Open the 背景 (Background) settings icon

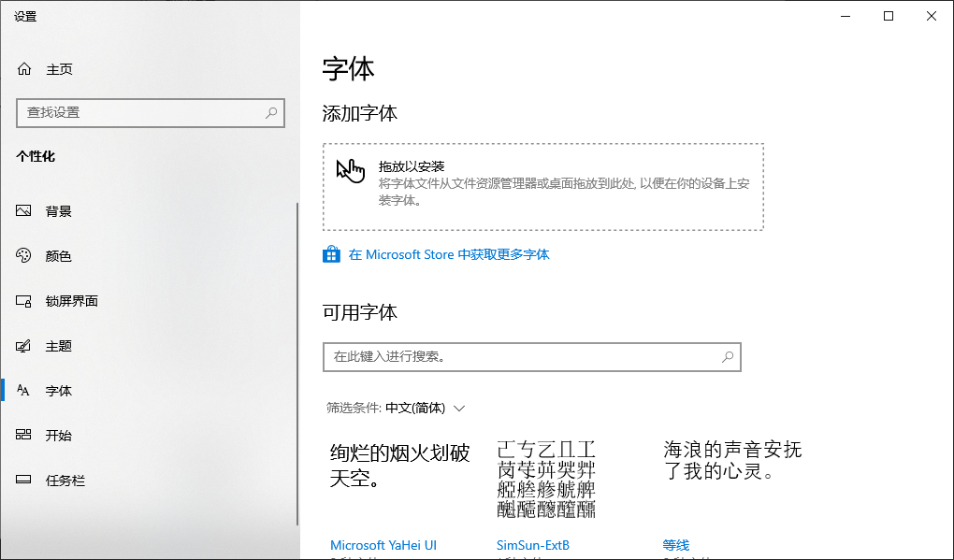22,210
